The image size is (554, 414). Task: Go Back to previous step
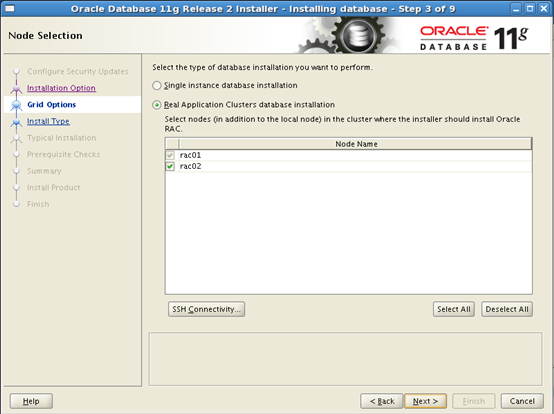tap(382, 401)
